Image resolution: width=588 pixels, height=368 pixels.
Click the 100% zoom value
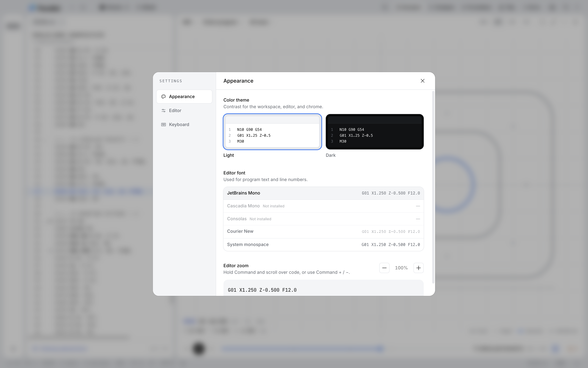(401, 268)
